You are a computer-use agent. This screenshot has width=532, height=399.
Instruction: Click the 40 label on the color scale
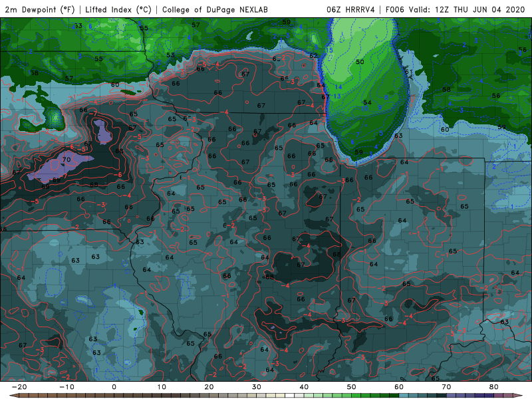(304, 387)
